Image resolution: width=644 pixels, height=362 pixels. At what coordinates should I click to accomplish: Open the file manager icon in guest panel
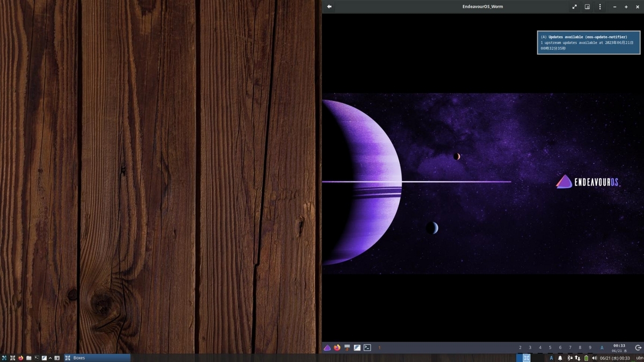tap(347, 348)
